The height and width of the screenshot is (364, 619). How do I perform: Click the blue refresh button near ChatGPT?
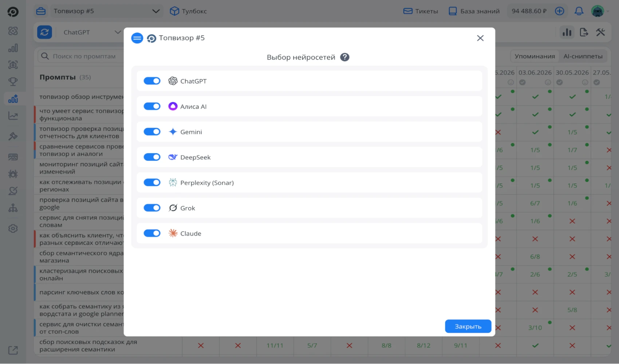point(44,32)
